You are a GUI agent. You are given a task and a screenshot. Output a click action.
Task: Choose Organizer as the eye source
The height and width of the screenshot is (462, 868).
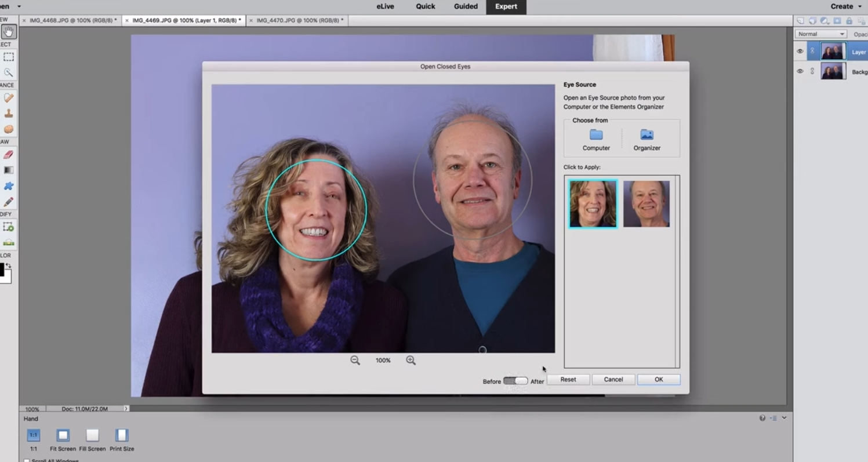click(x=647, y=140)
